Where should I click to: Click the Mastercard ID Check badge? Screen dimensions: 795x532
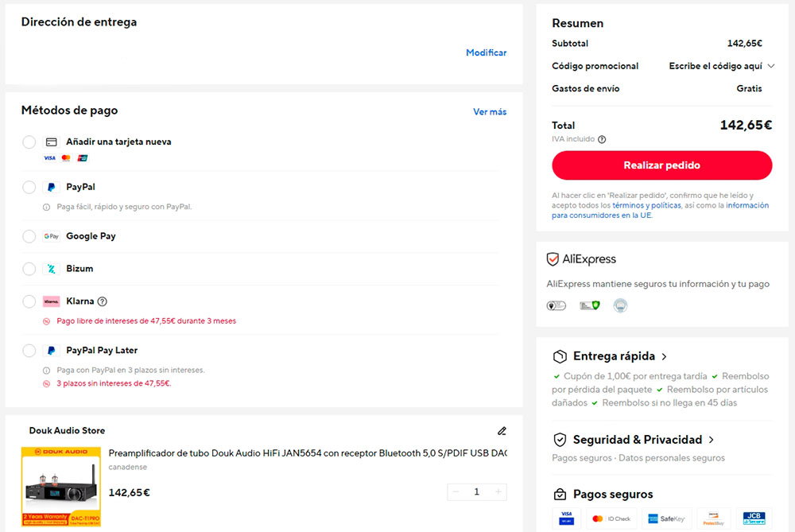(611, 518)
